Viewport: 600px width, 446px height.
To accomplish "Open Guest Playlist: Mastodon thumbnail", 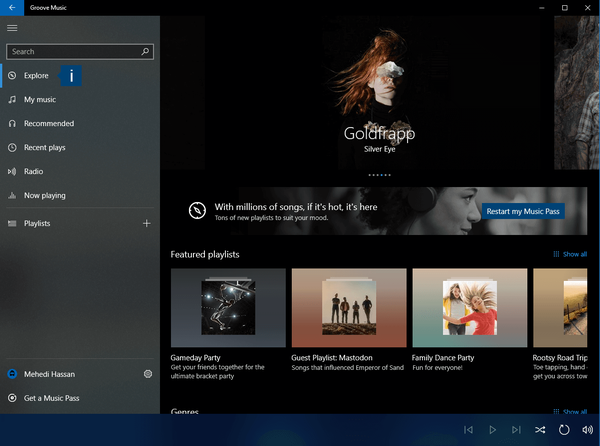I will (349, 308).
